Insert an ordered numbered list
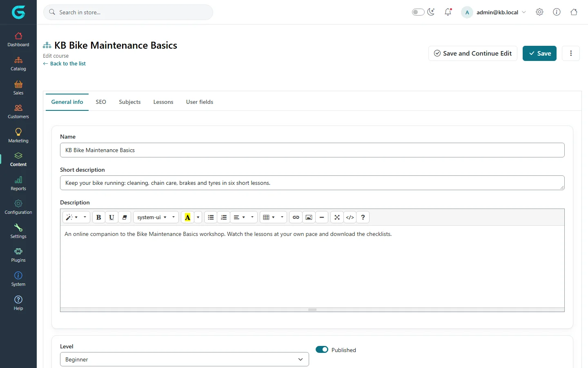Image resolution: width=588 pixels, height=368 pixels. tap(224, 217)
